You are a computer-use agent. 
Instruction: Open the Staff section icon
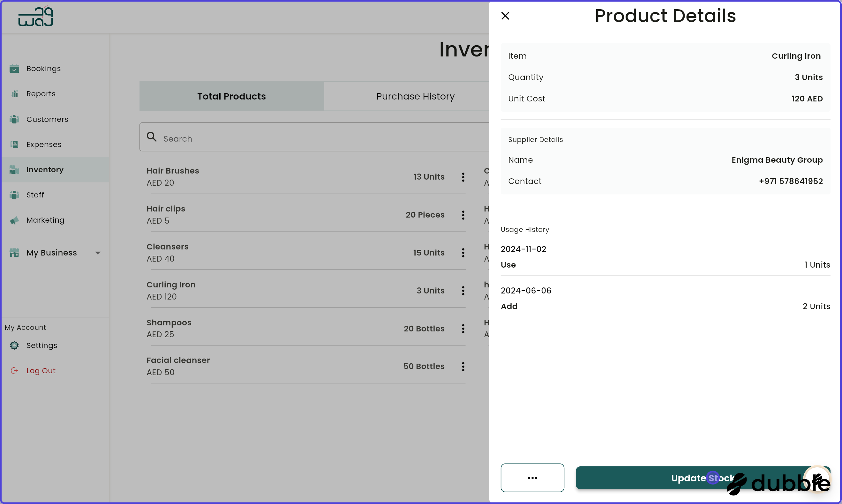[14, 195]
